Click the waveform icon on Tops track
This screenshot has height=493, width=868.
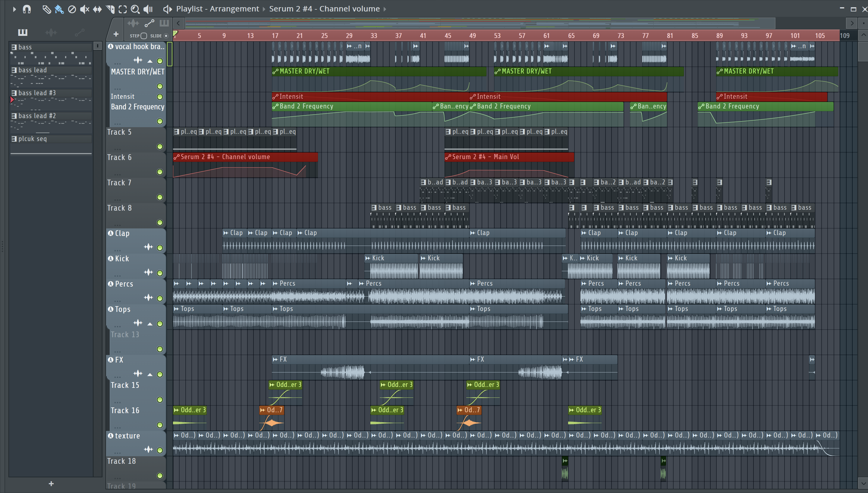(138, 323)
